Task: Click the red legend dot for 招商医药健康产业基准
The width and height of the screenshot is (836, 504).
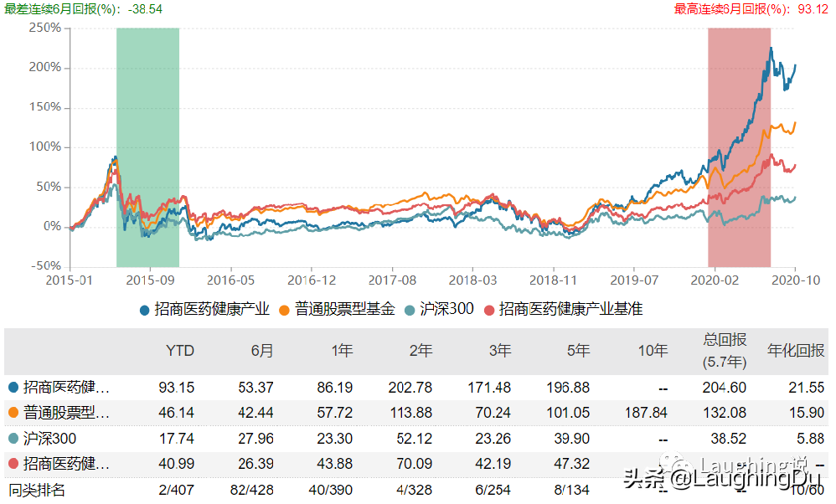Action: (489, 310)
